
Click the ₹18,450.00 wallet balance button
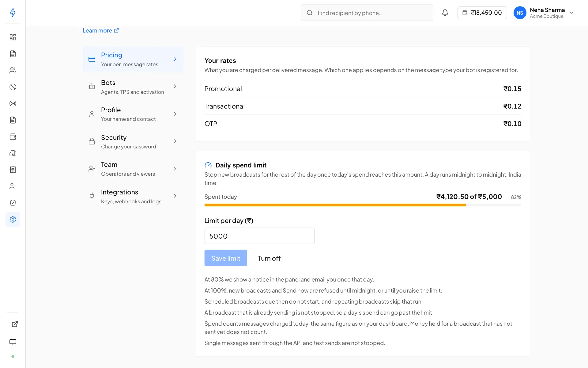pyautogui.click(x=482, y=13)
